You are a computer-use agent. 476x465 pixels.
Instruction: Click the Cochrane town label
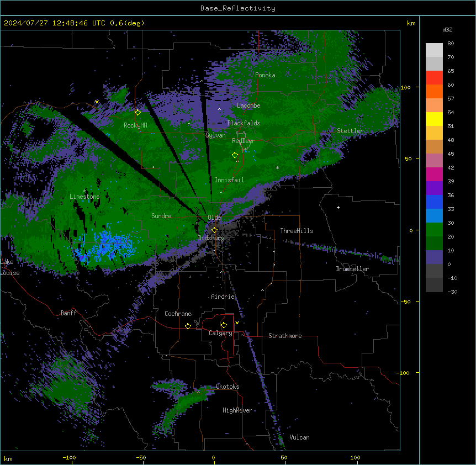click(178, 314)
